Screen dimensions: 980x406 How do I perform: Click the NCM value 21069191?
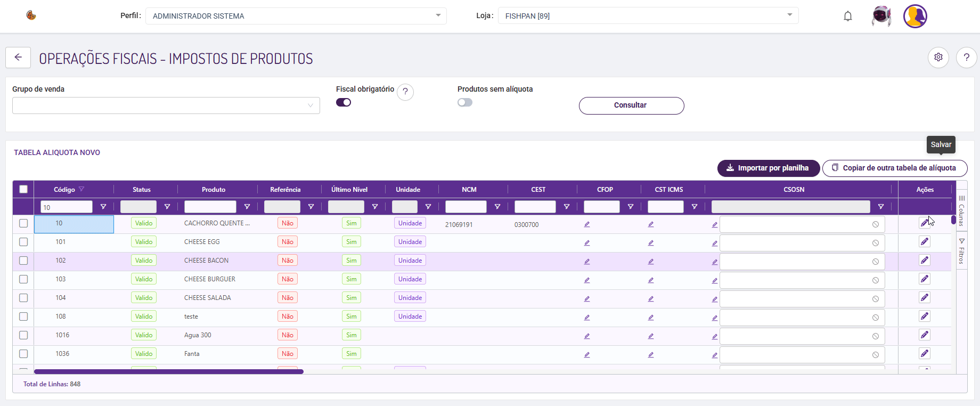pos(459,225)
